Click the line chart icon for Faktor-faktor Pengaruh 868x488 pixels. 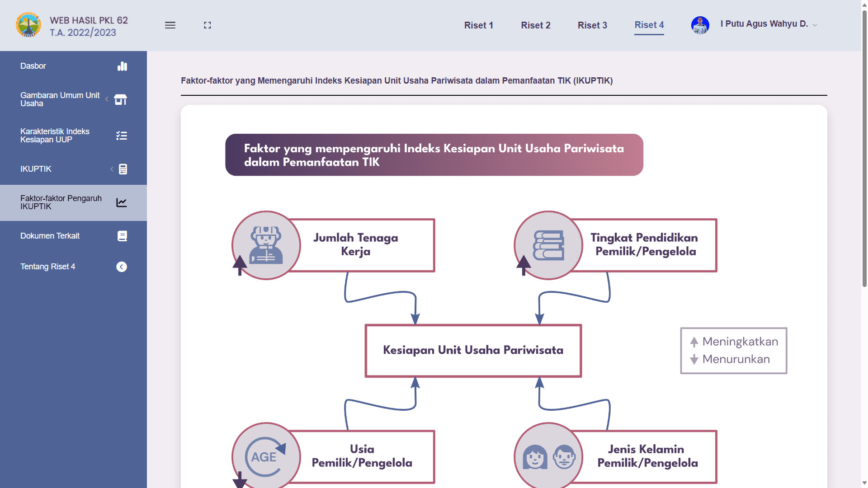pos(122,202)
